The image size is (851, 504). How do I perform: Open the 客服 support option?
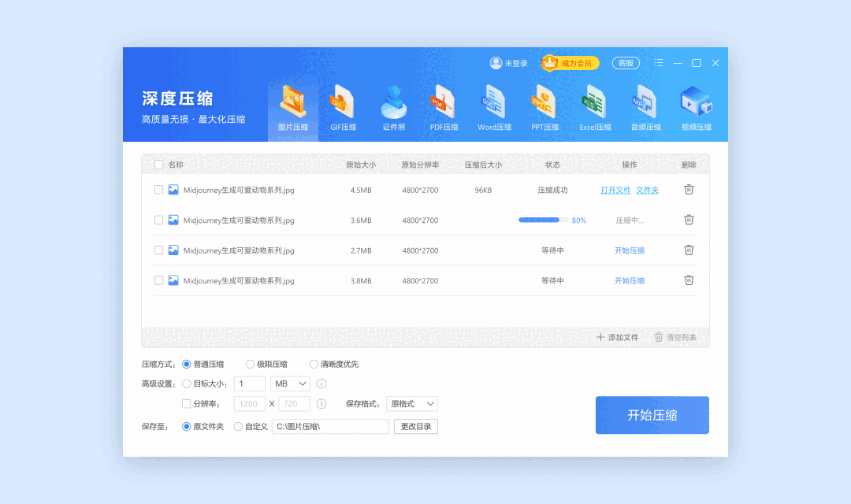pyautogui.click(x=626, y=63)
